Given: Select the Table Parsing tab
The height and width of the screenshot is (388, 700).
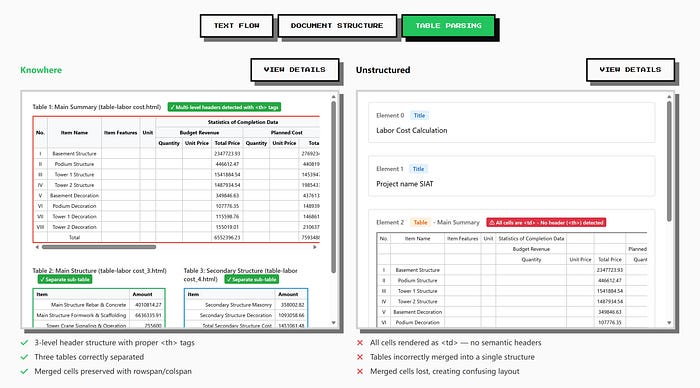Looking at the screenshot, I should pos(448,26).
